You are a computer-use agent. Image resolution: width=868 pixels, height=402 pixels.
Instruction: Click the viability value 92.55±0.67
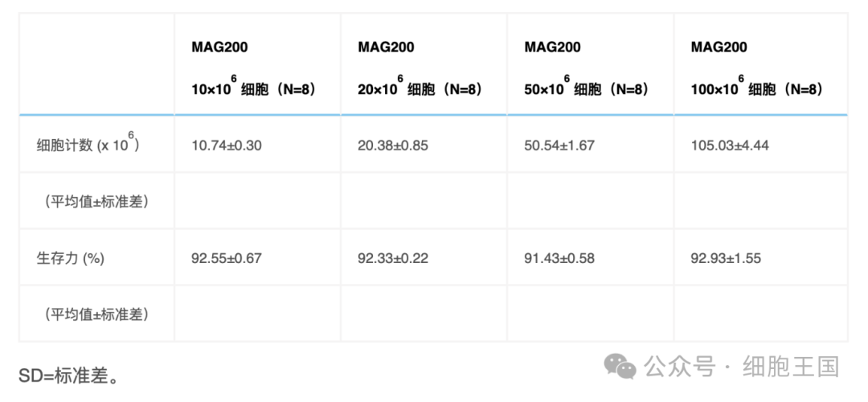click(227, 259)
